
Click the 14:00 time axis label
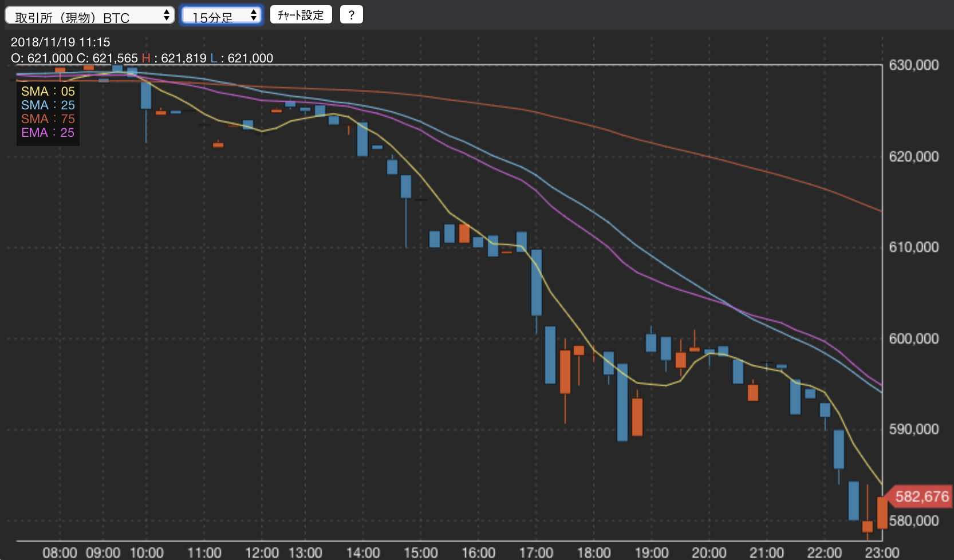click(363, 553)
